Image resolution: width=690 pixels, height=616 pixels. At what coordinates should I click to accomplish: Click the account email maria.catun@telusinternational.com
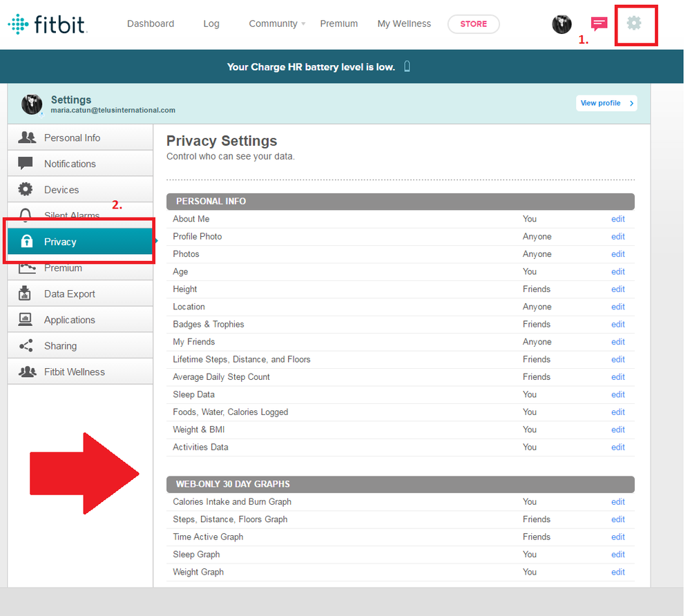[113, 110]
